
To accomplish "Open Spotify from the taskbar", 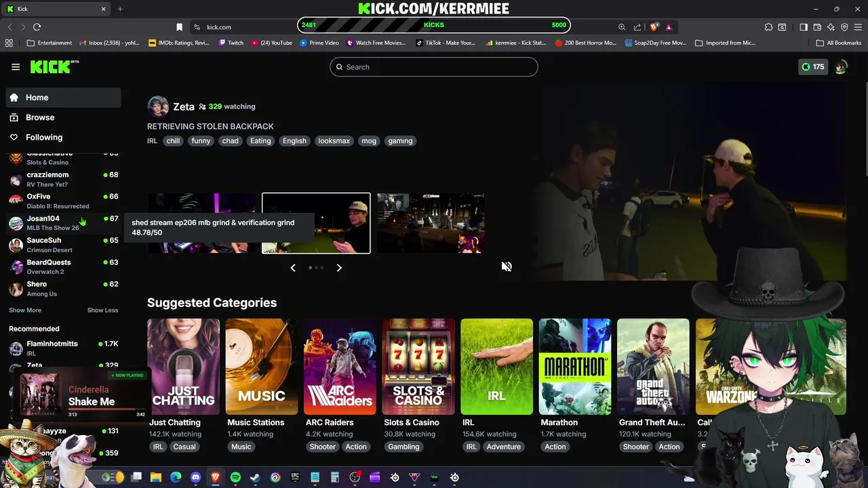I will [x=235, y=477].
